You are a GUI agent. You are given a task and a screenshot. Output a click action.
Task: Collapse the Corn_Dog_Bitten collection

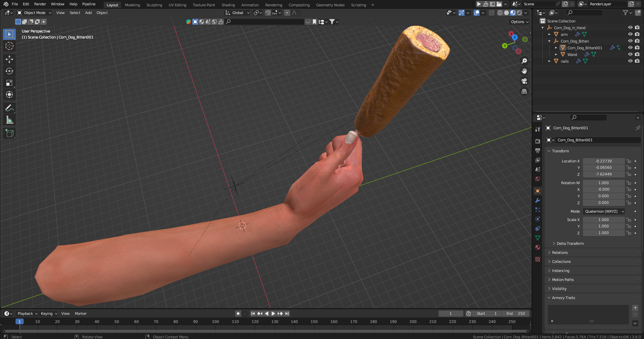coord(549,41)
